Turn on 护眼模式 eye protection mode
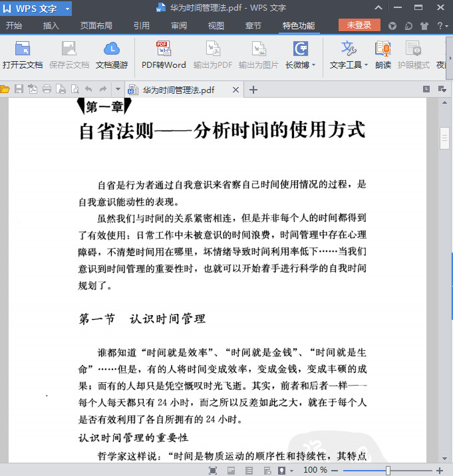 pyautogui.click(x=414, y=55)
